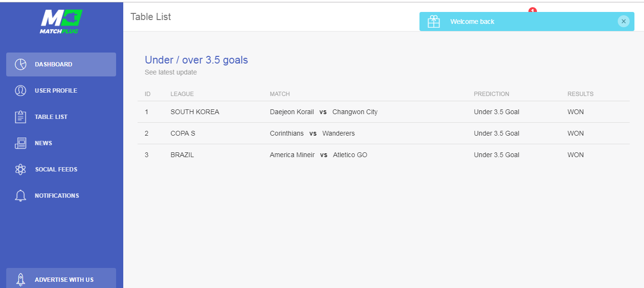Select the Corinthians vs Wanderers row
Viewport: 644px width, 288px height.
pos(312,134)
